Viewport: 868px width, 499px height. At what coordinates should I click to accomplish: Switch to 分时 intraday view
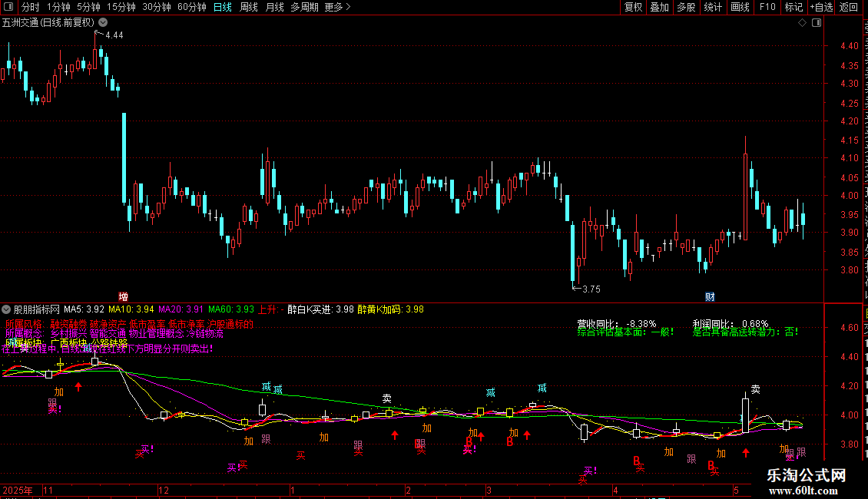tap(31, 7)
